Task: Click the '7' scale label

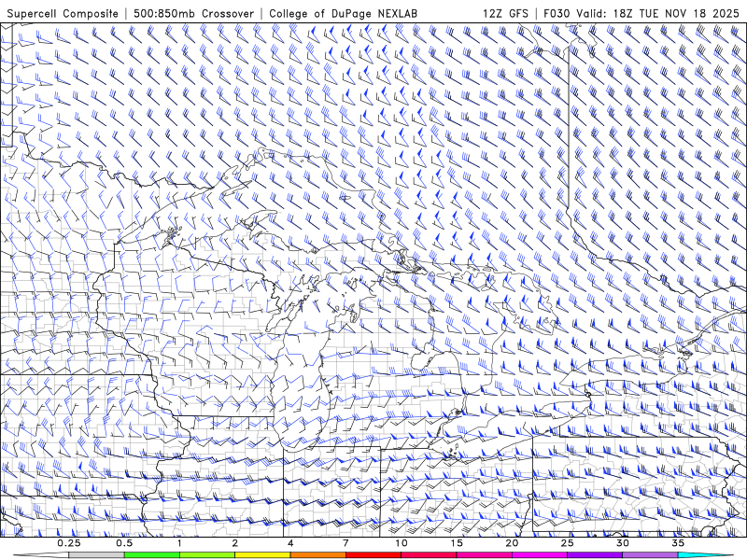Action: (x=345, y=543)
